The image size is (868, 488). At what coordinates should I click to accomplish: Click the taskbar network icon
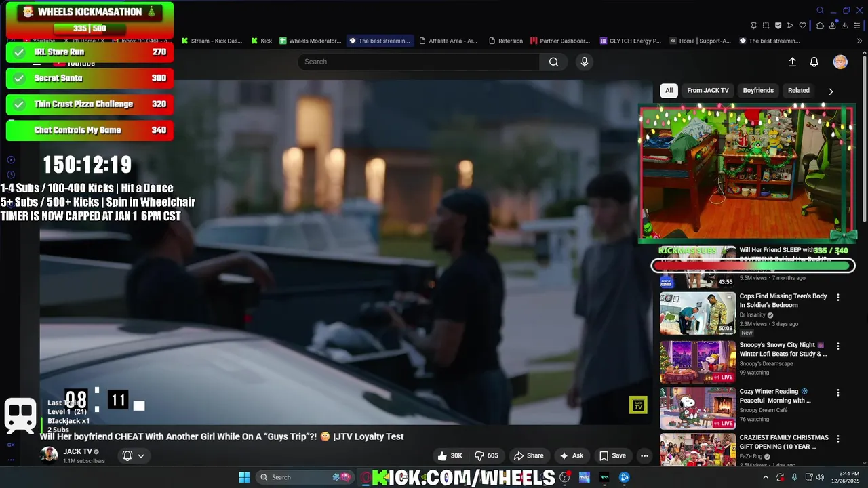coord(809,477)
